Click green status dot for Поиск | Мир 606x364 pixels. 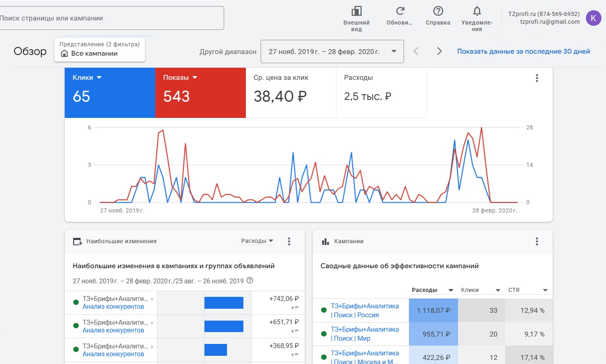pyautogui.click(x=324, y=334)
